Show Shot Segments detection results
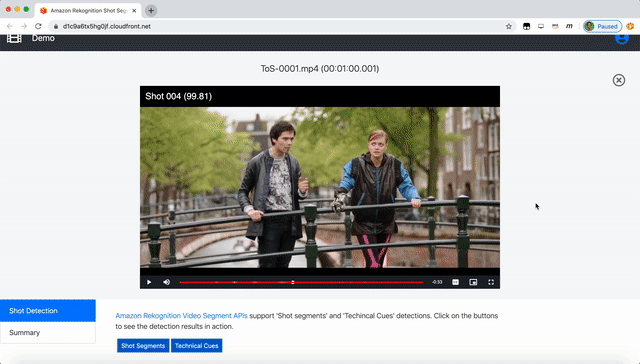 click(143, 346)
